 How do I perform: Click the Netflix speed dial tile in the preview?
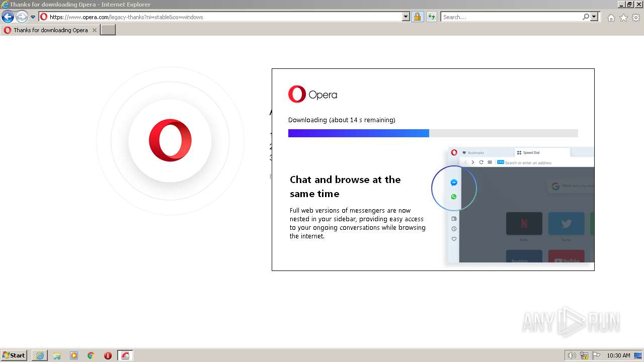point(524,224)
